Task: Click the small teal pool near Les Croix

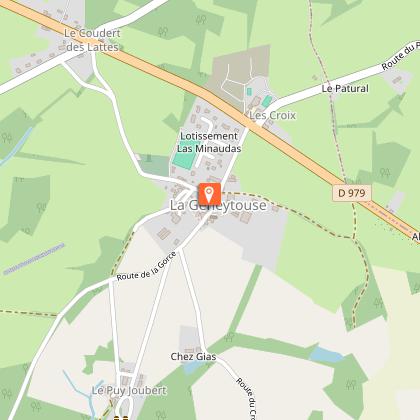Action: 267,101
